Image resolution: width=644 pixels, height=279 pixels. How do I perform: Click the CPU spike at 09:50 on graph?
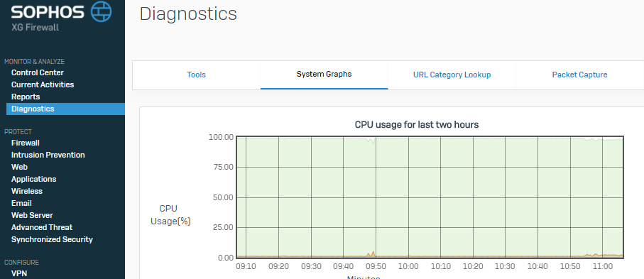(x=373, y=253)
